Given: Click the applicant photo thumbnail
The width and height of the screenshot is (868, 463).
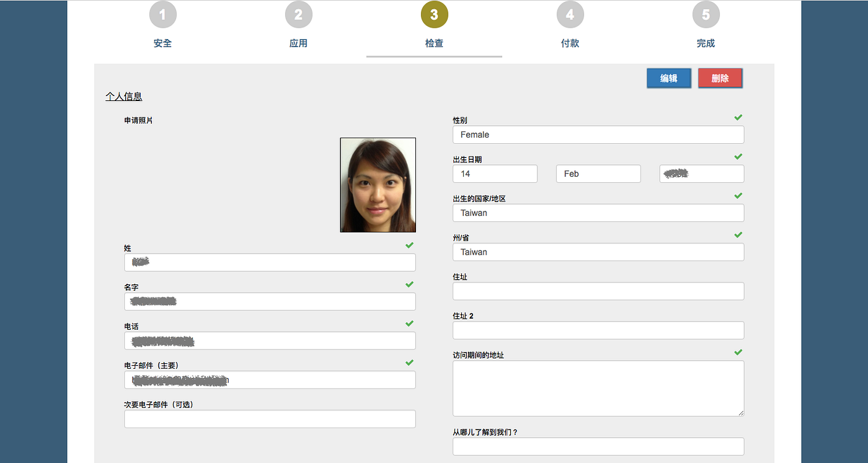Looking at the screenshot, I should (x=378, y=185).
